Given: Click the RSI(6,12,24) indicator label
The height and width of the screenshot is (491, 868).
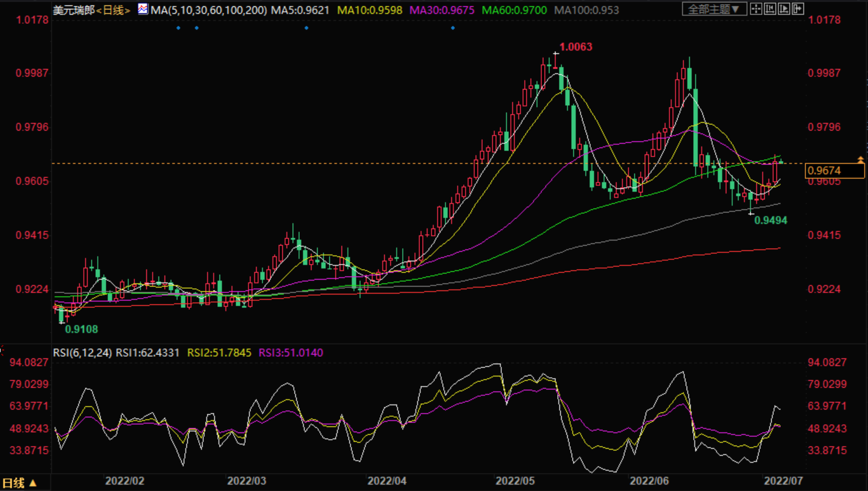Looking at the screenshot, I should click(x=83, y=353).
